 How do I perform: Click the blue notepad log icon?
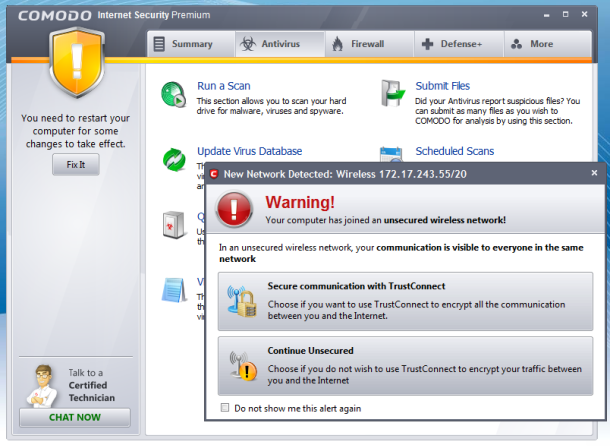174,290
